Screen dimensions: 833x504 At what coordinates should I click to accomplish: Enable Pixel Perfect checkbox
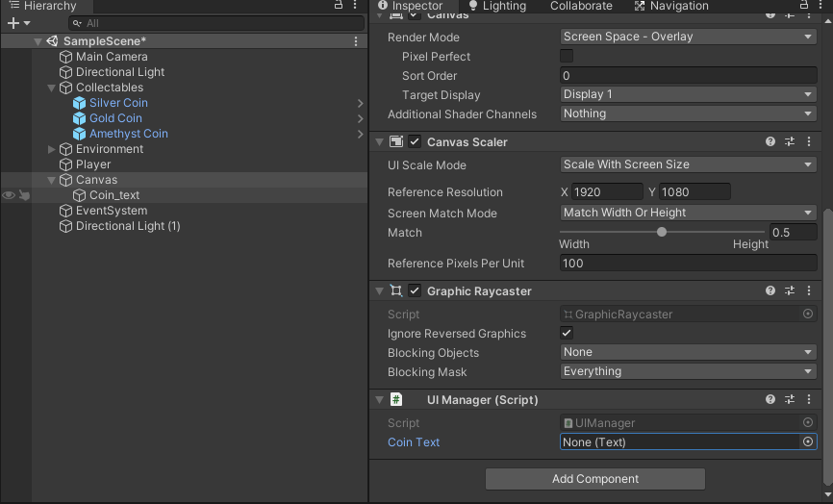tap(567, 57)
